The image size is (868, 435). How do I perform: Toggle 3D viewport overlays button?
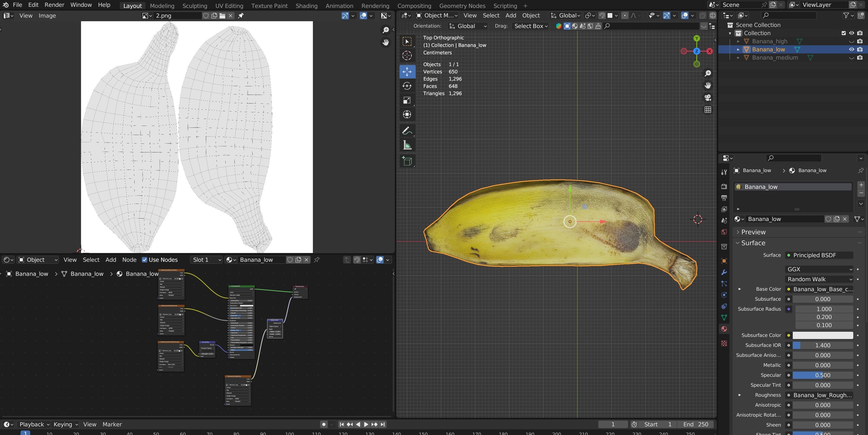coord(684,15)
